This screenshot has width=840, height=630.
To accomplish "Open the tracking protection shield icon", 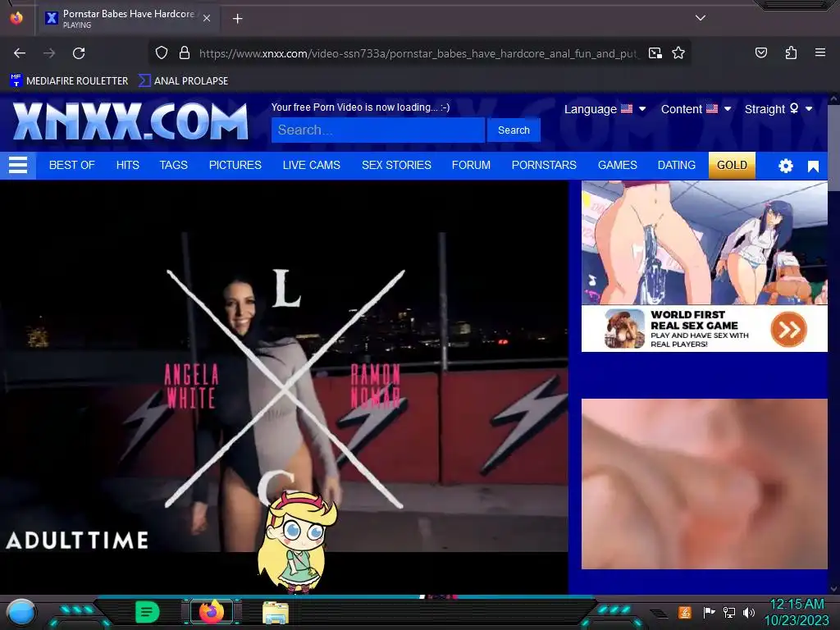I will [x=162, y=52].
